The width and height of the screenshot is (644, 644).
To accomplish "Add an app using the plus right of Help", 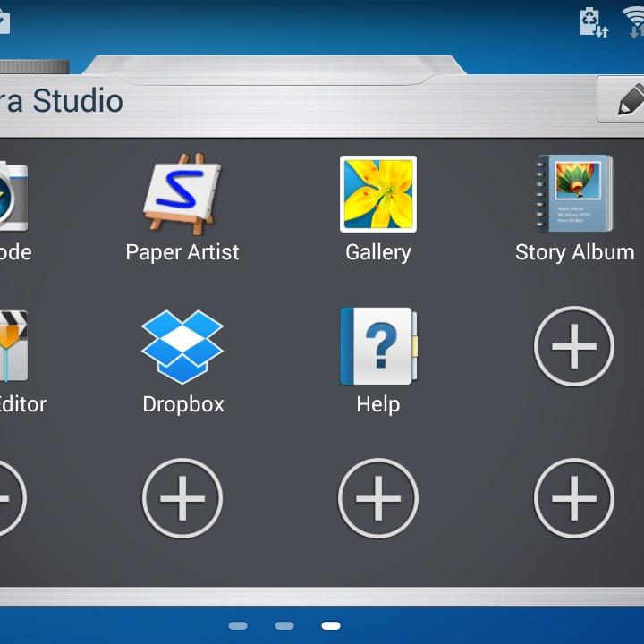I will pyautogui.click(x=574, y=346).
